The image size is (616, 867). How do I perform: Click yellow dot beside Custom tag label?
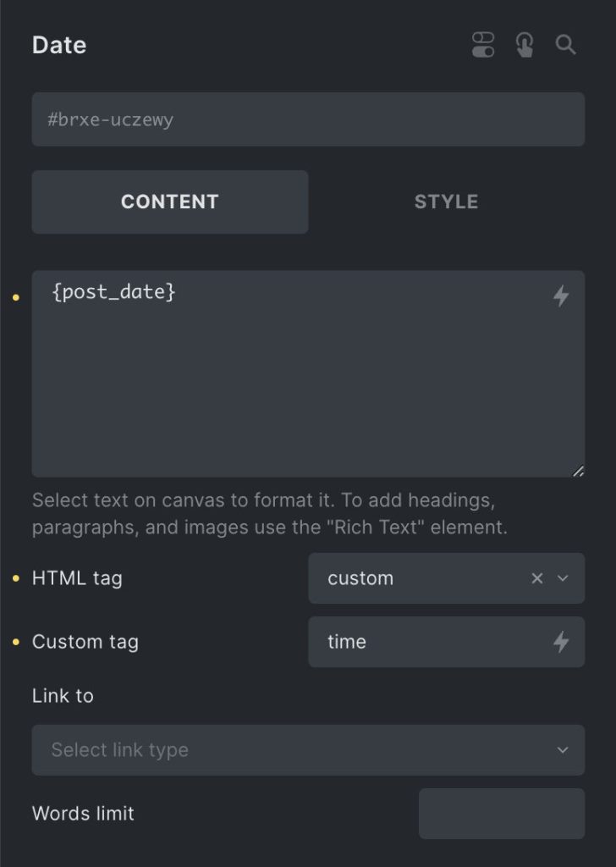pos(16,643)
